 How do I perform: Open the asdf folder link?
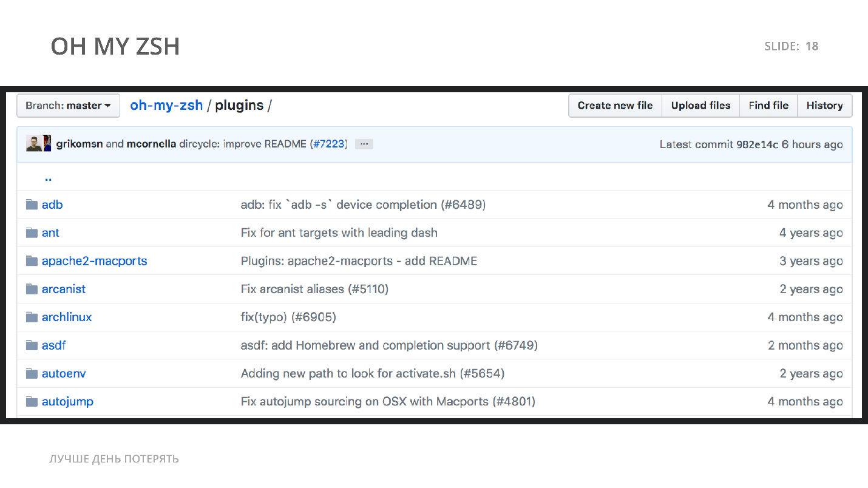pos(53,345)
